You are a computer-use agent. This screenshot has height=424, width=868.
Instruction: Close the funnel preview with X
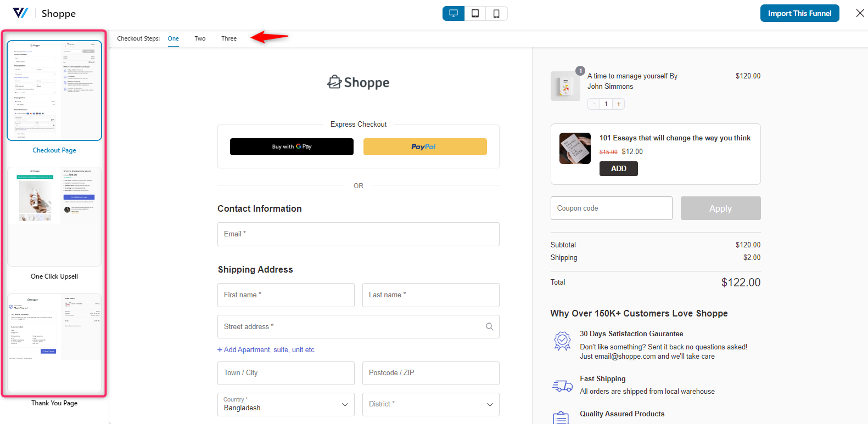[x=860, y=13]
